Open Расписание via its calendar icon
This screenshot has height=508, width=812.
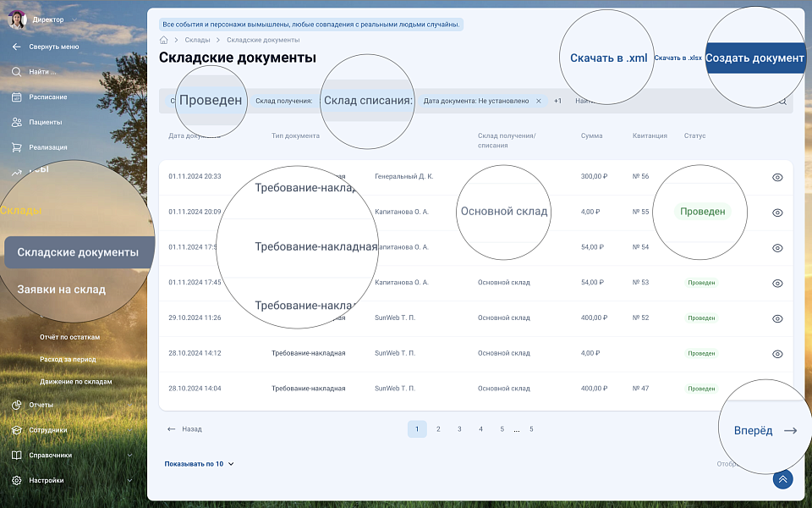pyautogui.click(x=17, y=97)
